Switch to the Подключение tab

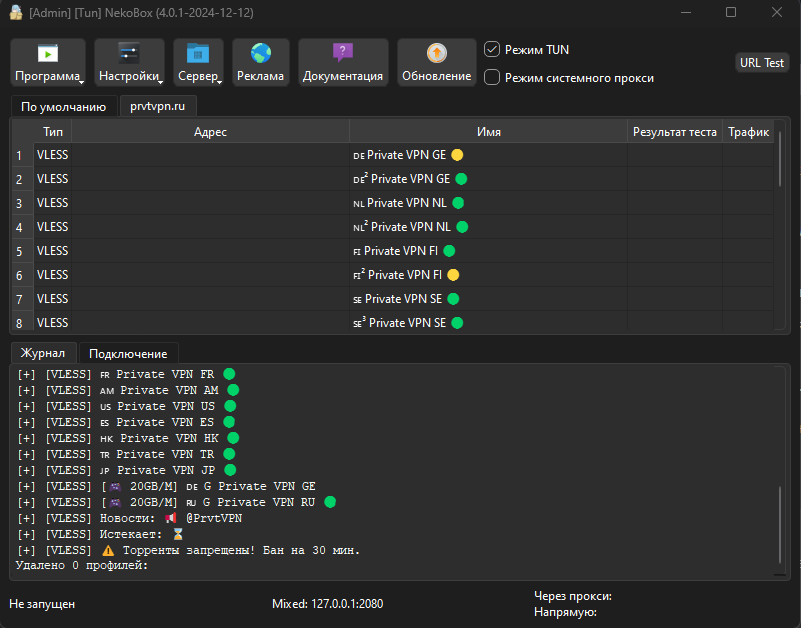(x=128, y=354)
